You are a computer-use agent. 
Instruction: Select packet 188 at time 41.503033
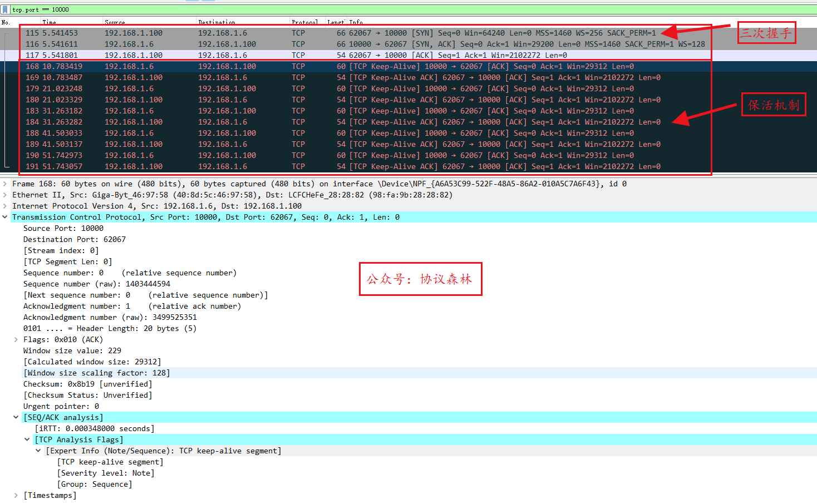[x=408, y=133]
